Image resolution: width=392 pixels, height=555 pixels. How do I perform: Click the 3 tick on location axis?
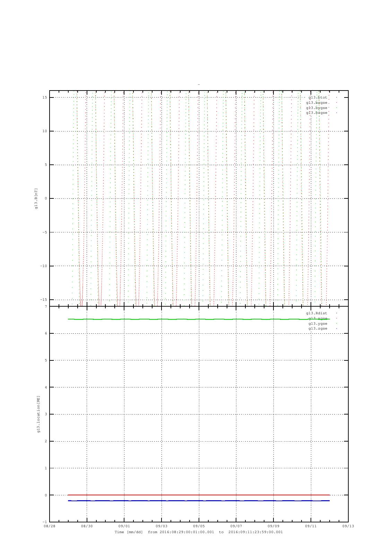click(46, 414)
